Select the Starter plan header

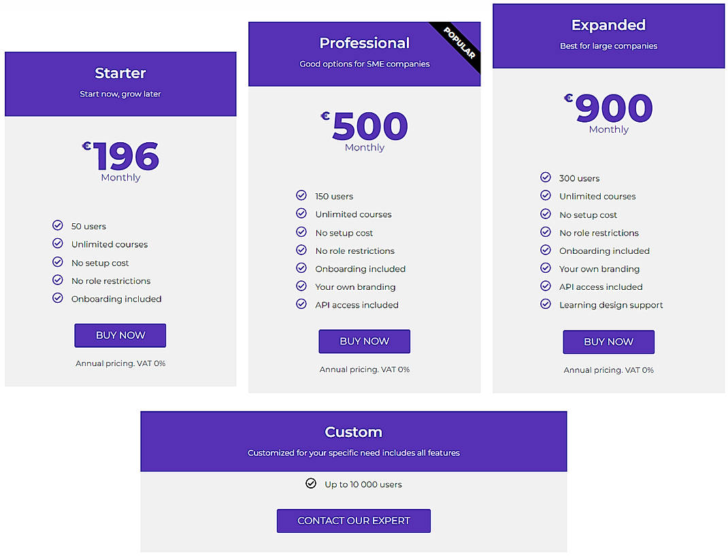coord(120,84)
